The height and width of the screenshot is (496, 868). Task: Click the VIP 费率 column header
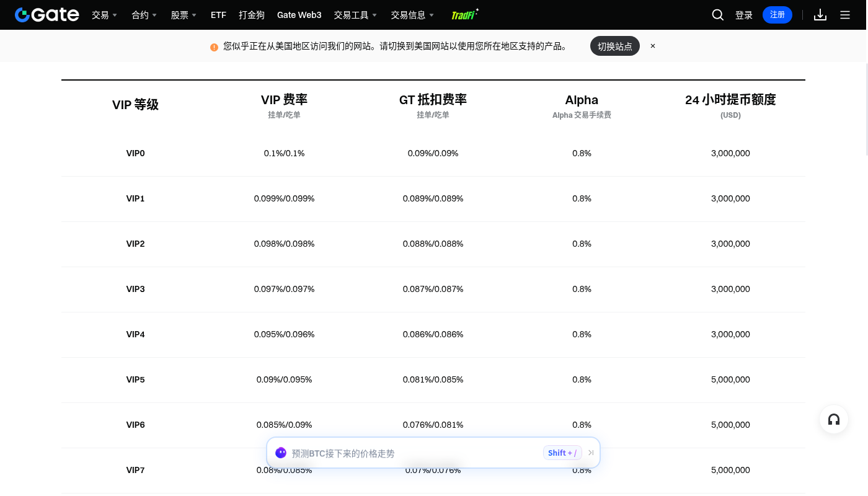tap(284, 100)
